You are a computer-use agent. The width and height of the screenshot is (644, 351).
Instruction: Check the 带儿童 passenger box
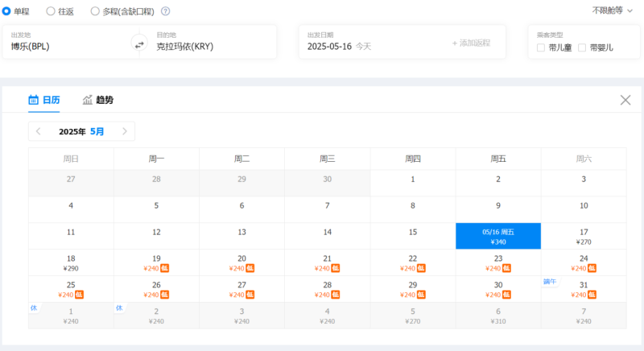pos(541,47)
